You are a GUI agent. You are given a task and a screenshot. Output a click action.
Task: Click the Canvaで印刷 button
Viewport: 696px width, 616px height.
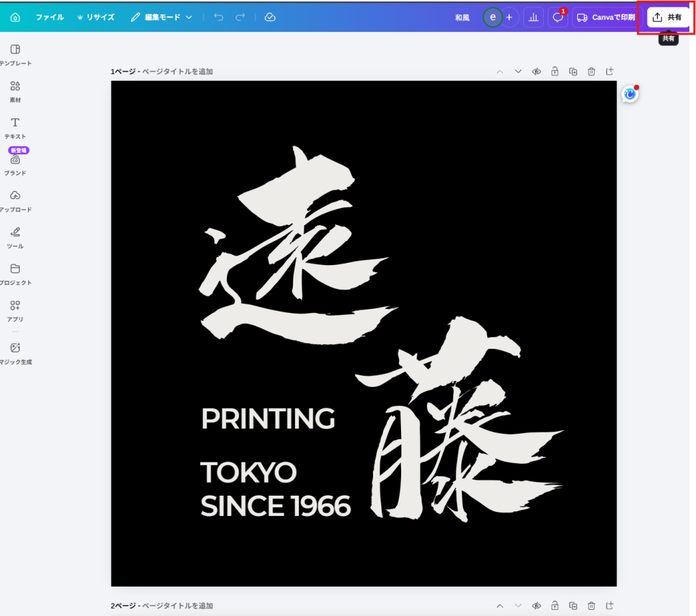[x=606, y=18]
